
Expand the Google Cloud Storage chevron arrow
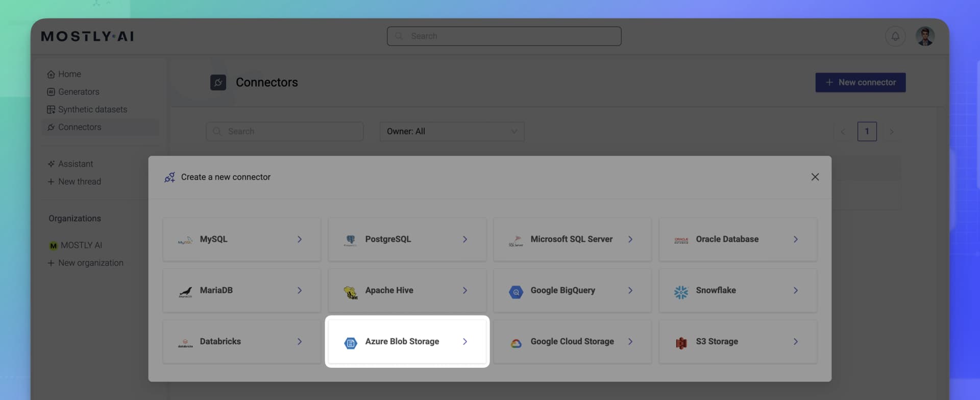point(630,341)
